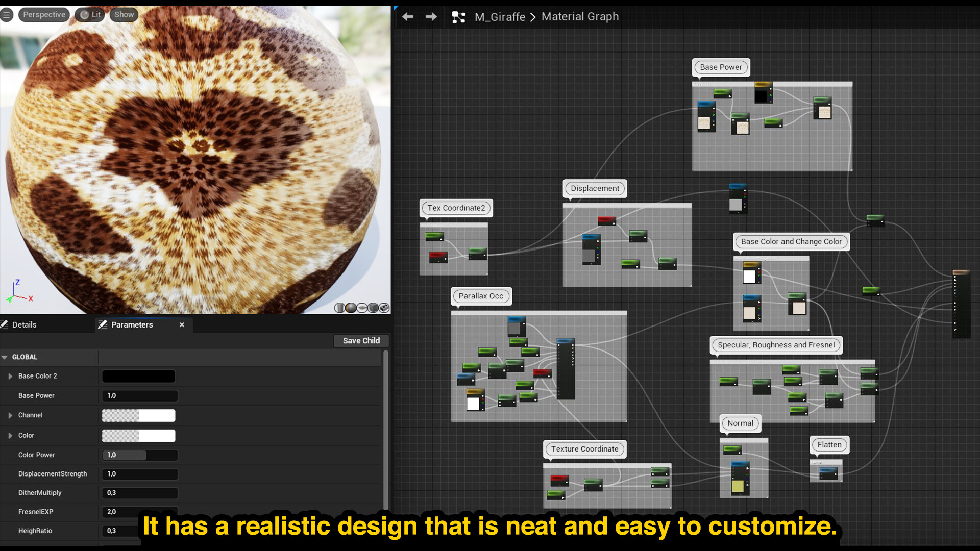Screen dimensions: 980x551
Task: Select the sphere preview shape icon
Action: 350,308
